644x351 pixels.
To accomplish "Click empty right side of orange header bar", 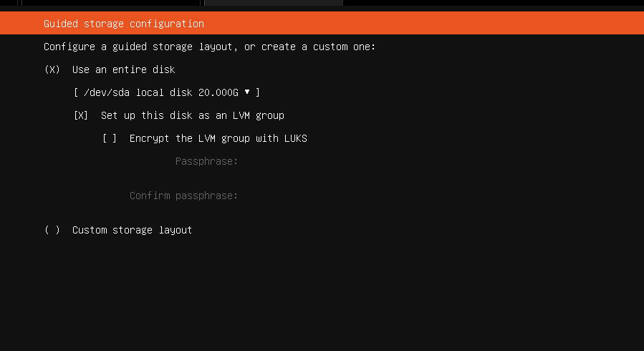I will pos(466,24).
